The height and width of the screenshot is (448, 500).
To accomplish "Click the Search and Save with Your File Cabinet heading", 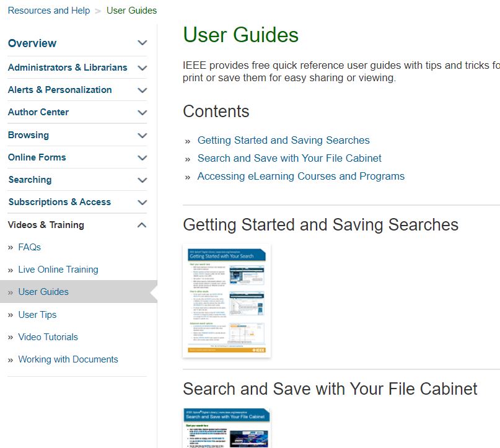I will [330, 389].
